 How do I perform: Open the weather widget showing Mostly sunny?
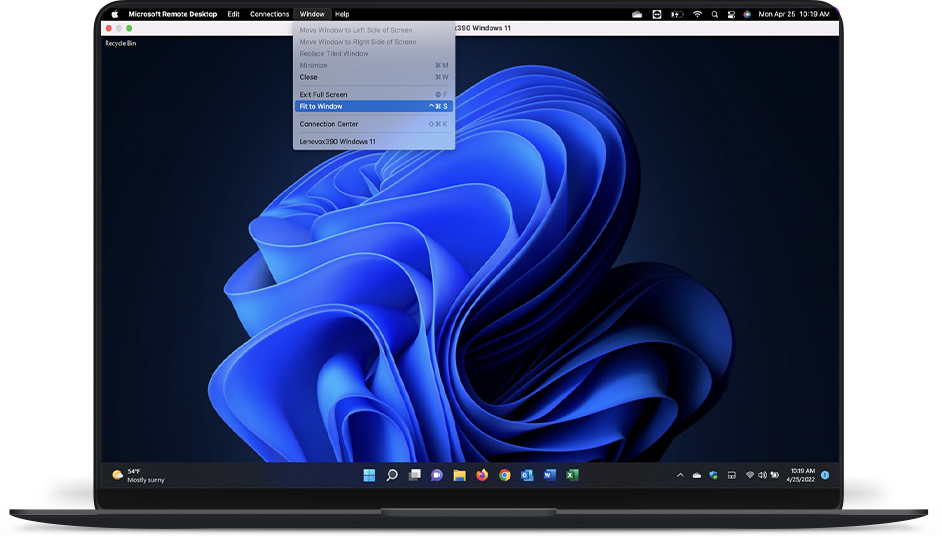point(138,475)
